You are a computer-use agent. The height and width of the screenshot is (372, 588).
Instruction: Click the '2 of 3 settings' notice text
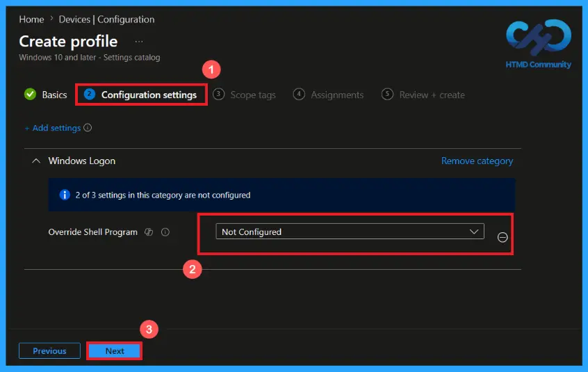tap(163, 195)
